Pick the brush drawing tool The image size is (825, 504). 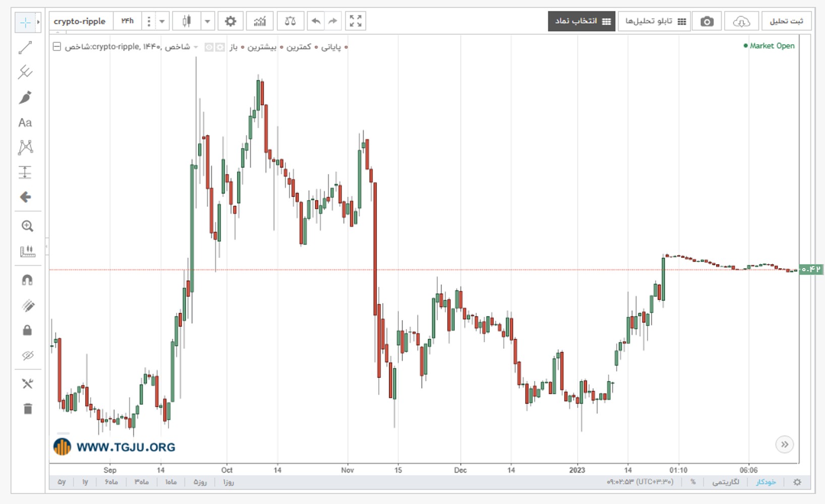tap(25, 97)
